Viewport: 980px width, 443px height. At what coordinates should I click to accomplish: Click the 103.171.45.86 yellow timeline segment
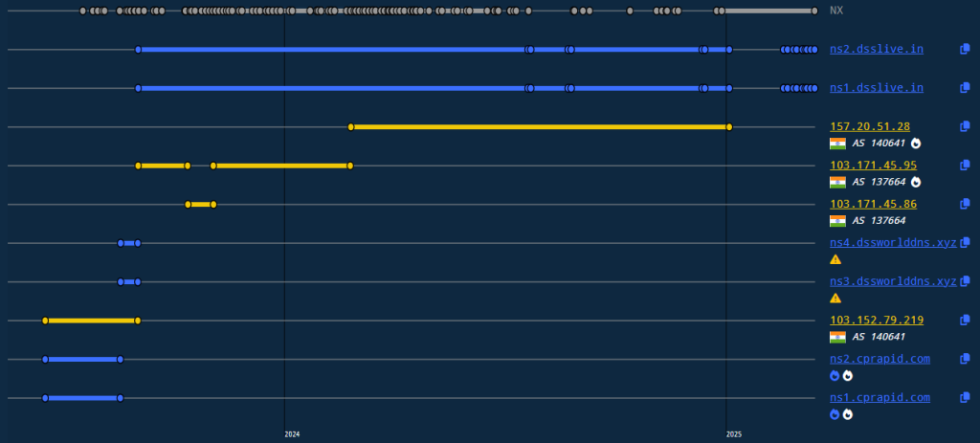201,205
